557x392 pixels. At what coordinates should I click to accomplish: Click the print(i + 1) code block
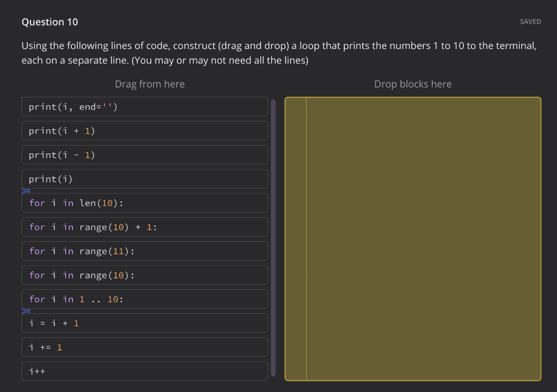[x=144, y=130]
